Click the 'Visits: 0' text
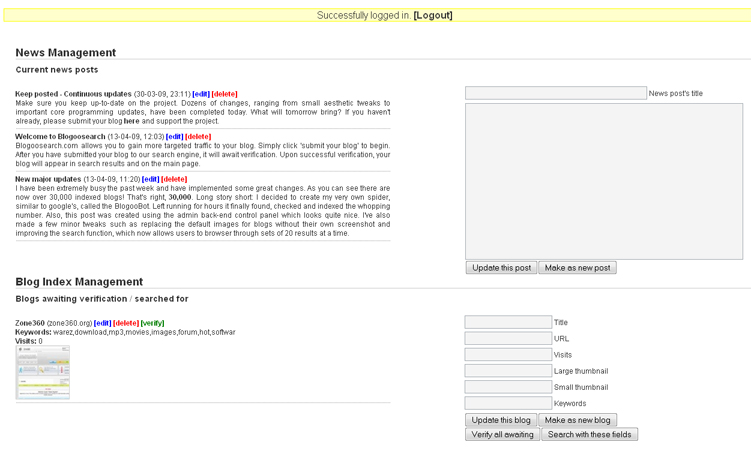The image size is (751, 454). (x=29, y=341)
